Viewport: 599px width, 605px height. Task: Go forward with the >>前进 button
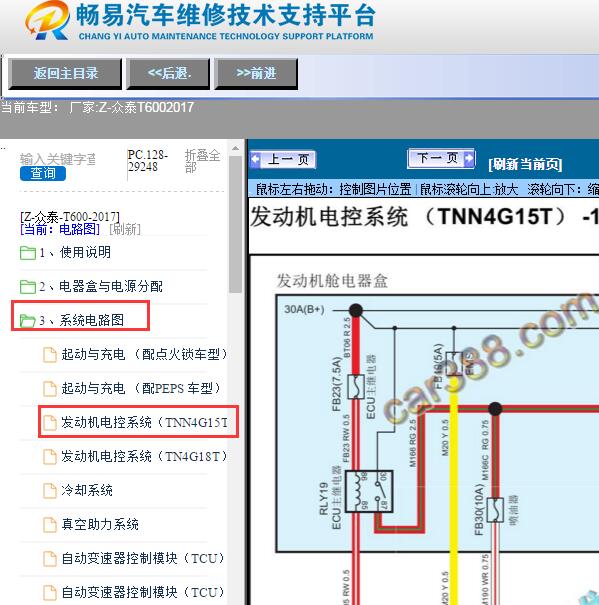coord(256,73)
